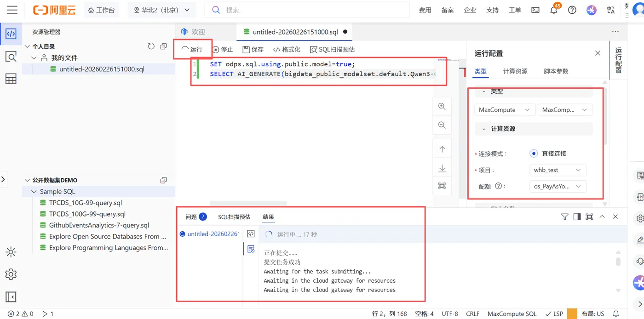Refresh the personal directory

(151, 46)
